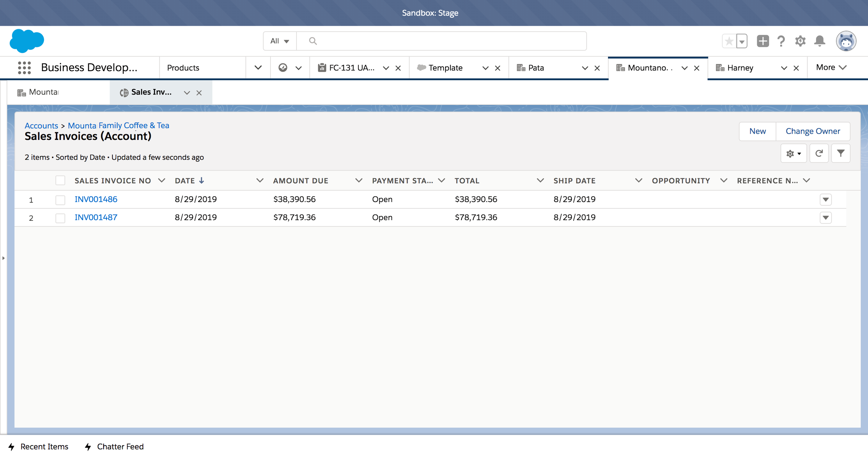Screen dimensions: 868x459
Task: Open Ship Date column menu chevron
Action: 639,181
